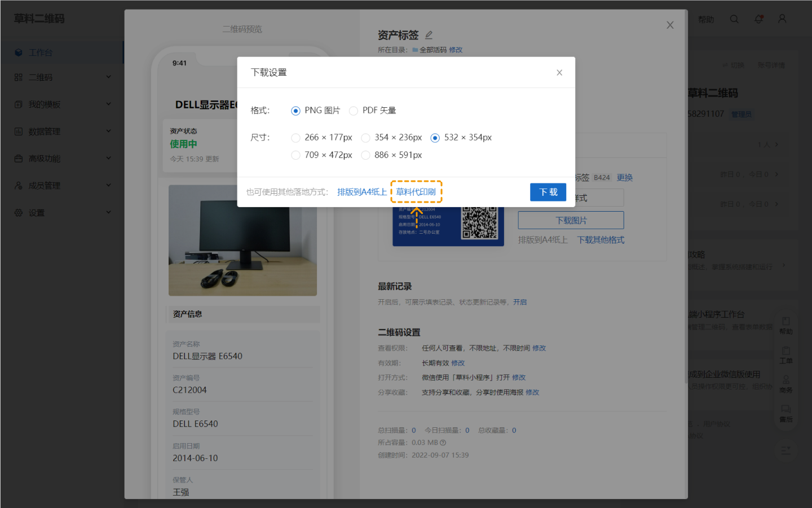The width and height of the screenshot is (812, 508).
Task: Expand the 成员管理 sidebar chevron
Action: click(108, 186)
